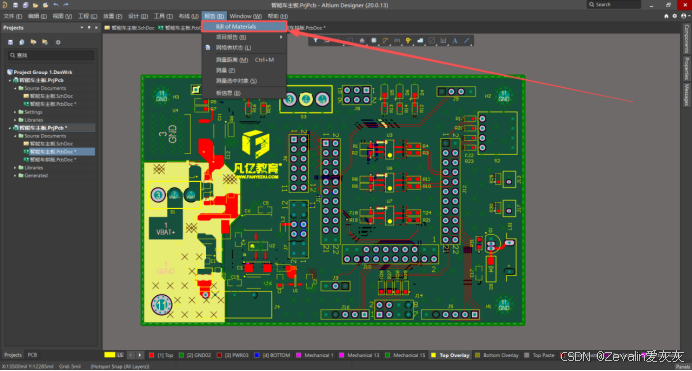The width and height of the screenshot is (692, 371).
Task: Select the Top Overlay layer tab
Action: [450, 355]
